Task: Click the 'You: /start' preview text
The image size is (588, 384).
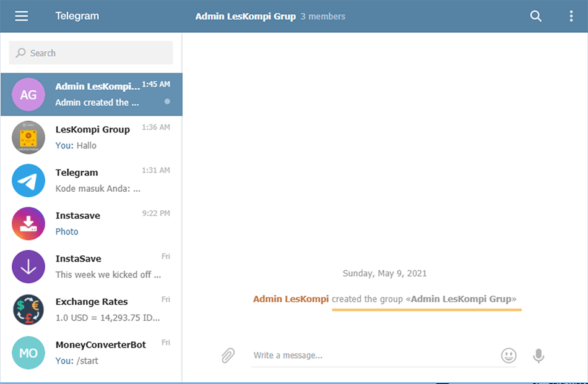Action: coord(77,361)
